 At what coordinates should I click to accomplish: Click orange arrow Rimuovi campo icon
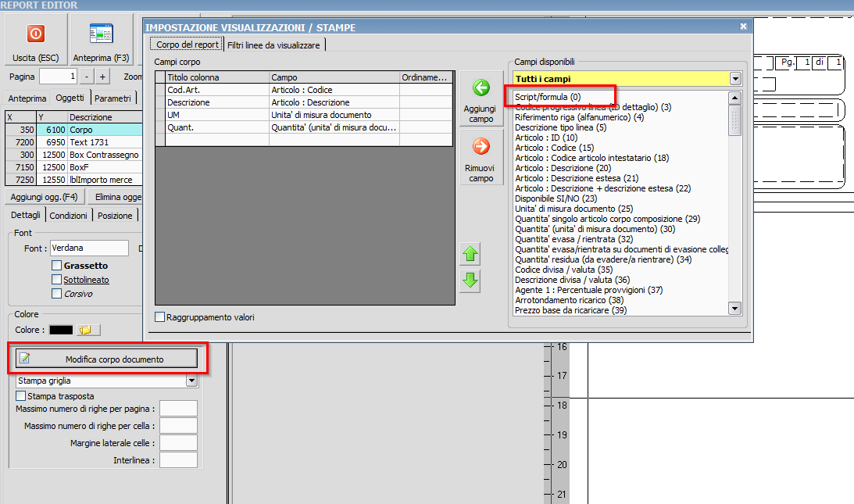[481, 147]
